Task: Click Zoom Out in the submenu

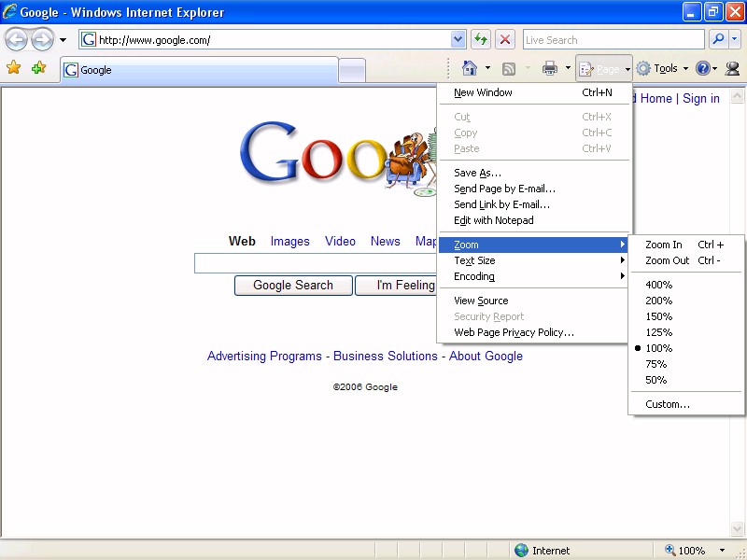Action: [x=686, y=260]
